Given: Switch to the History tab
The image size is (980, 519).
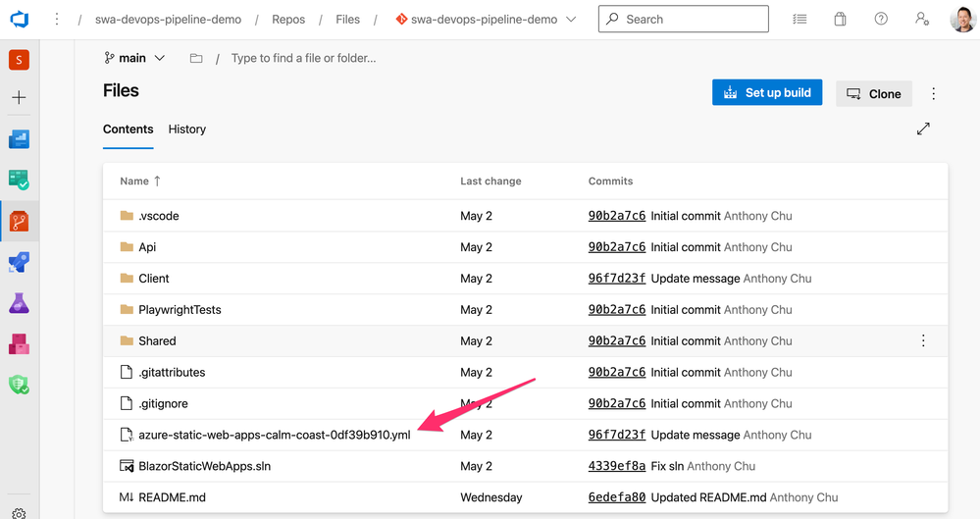Looking at the screenshot, I should 186,130.
